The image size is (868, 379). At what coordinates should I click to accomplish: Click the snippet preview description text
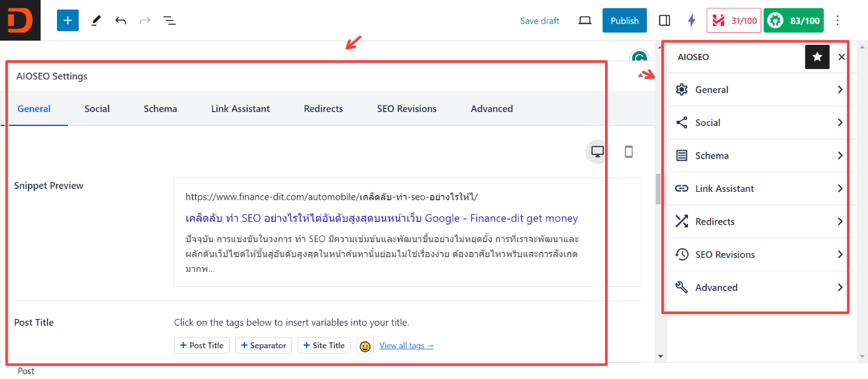tap(383, 254)
